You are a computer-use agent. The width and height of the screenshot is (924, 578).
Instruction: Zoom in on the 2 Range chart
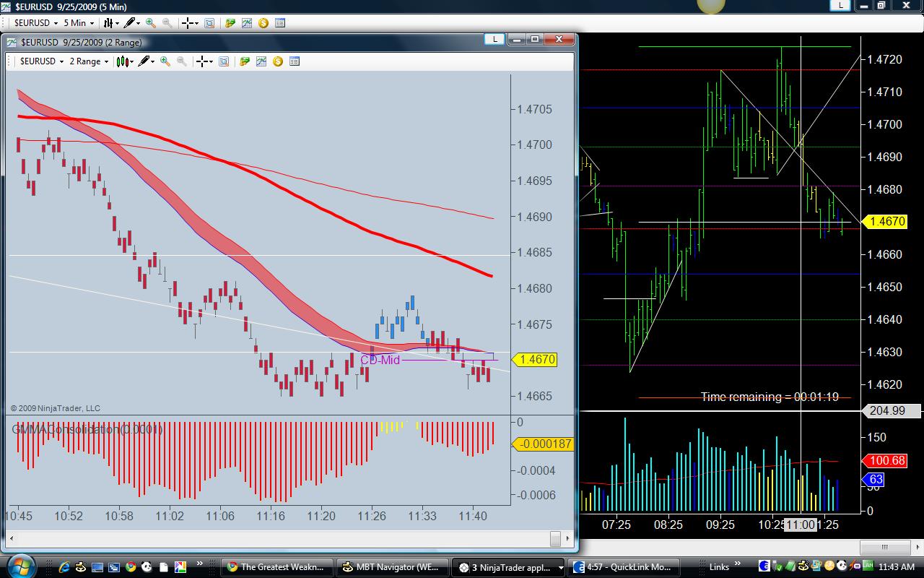165,61
